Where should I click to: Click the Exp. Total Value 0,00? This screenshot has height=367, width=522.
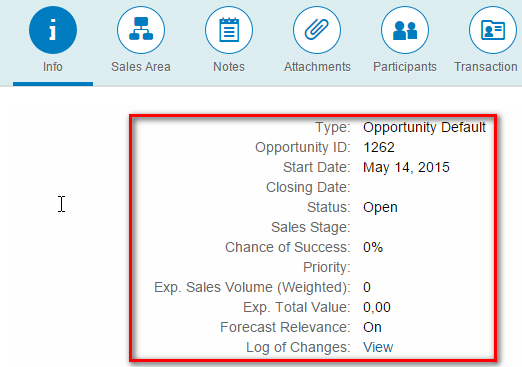tap(377, 307)
